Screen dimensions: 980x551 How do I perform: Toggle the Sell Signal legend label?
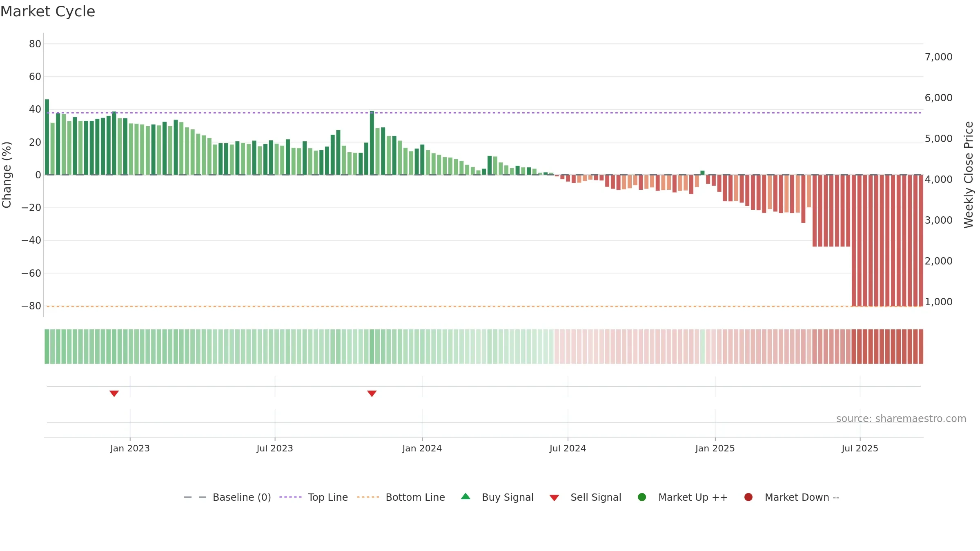(x=596, y=497)
